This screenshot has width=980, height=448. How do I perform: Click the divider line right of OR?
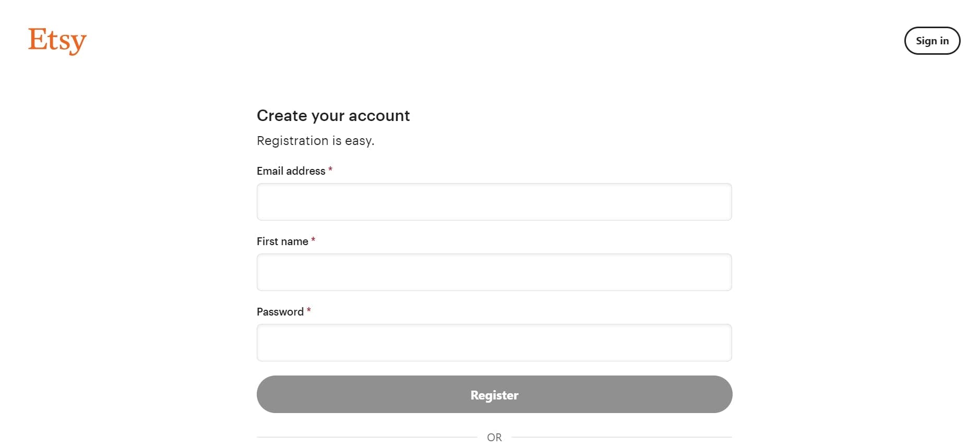(622, 437)
